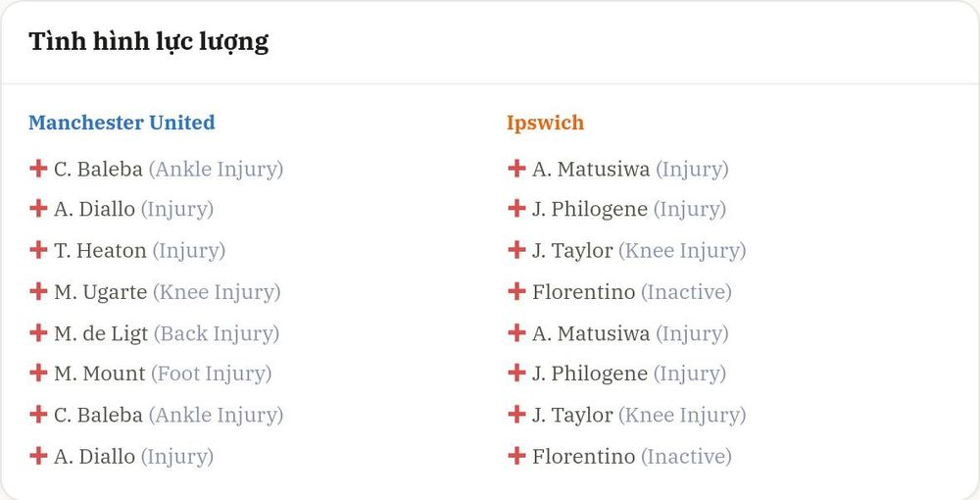The width and height of the screenshot is (980, 500).
Task: Click red cross icon of first A. Matusiwa entry
Action: (516, 168)
